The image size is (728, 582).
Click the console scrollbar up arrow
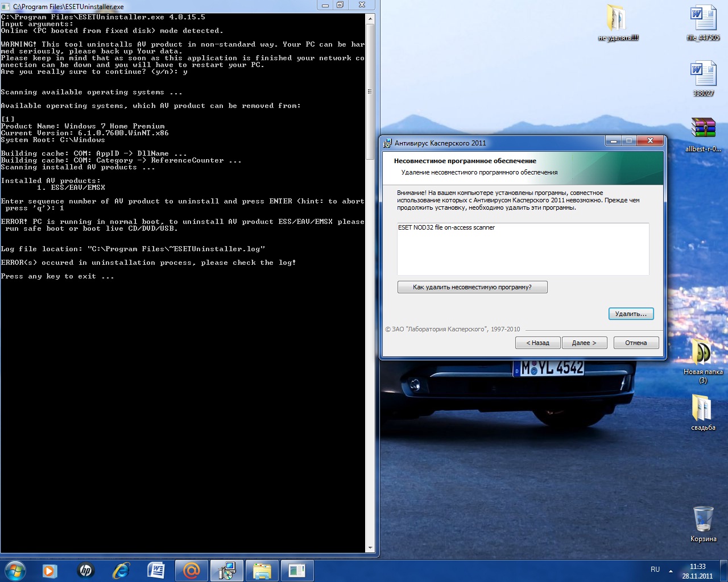point(370,19)
